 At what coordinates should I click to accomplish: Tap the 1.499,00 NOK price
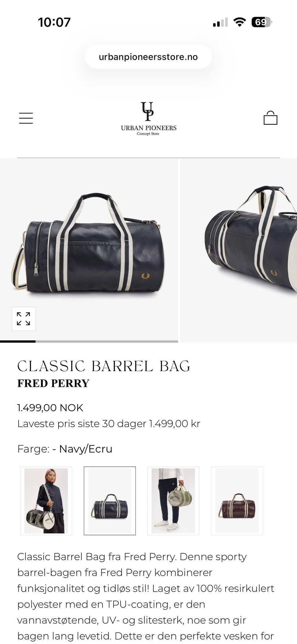50,408
